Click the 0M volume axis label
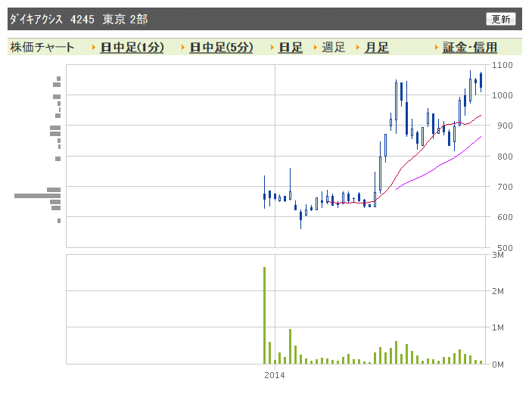532x394 pixels. click(498, 365)
